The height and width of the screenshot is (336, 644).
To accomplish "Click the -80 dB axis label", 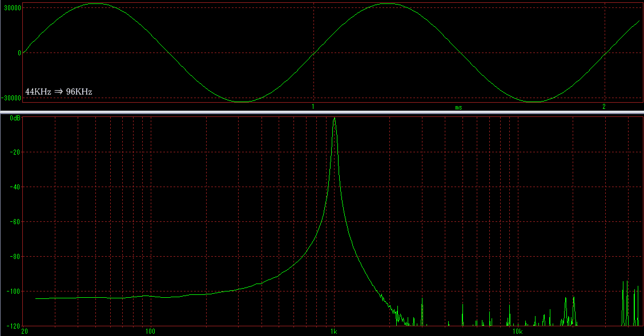I will [x=15, y=257].
